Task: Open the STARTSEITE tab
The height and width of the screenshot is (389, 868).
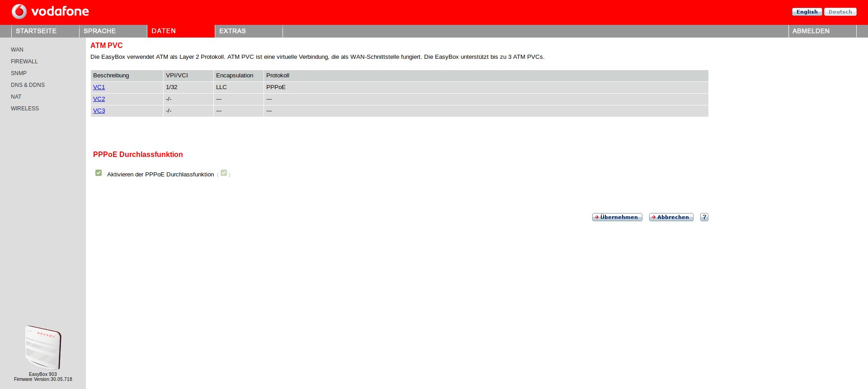Action: 36,31
